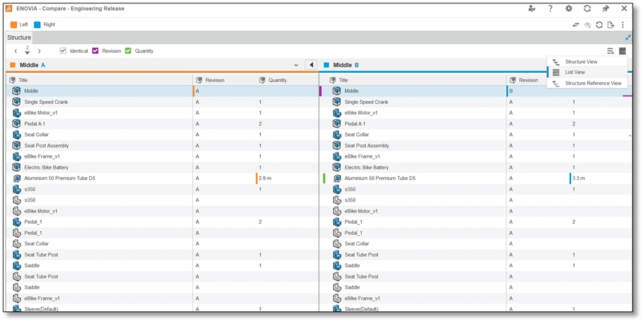
Task: Click Single Speed Crank icon in left pane
Action: [x=16, y=102]
